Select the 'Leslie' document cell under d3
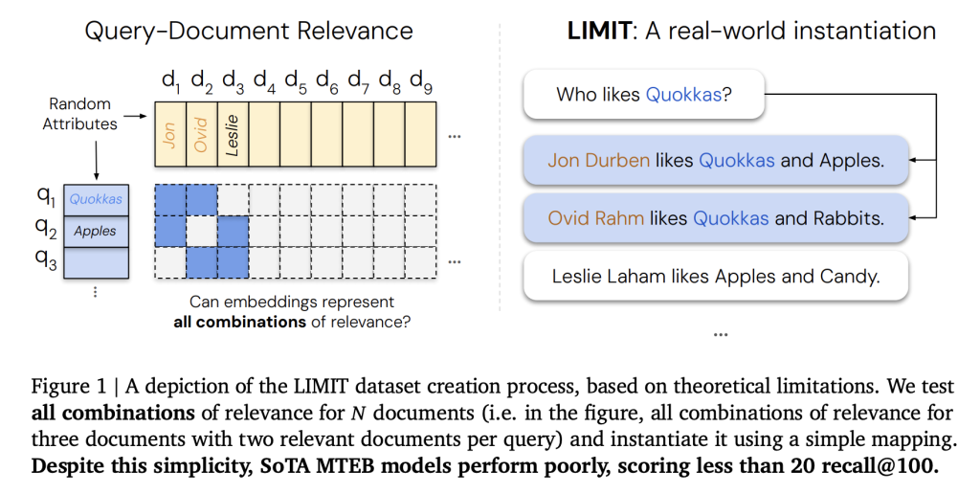Screen dimensions: 980x494 233,136
